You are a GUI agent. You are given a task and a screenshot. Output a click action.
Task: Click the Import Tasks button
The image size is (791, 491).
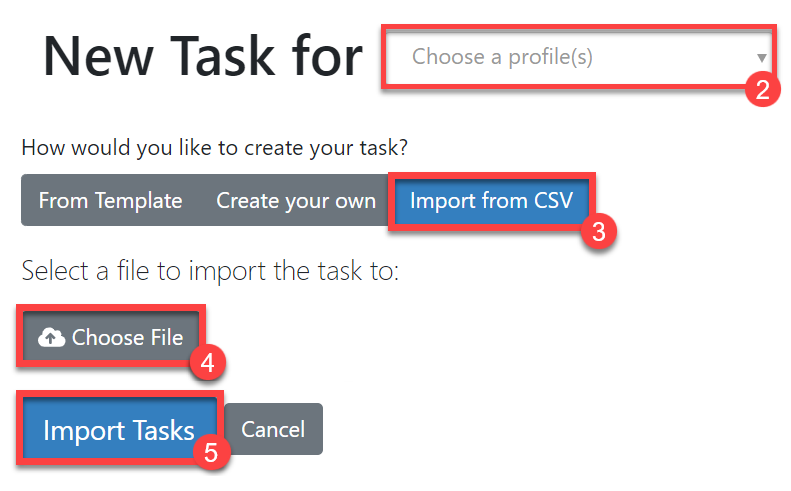118,430
